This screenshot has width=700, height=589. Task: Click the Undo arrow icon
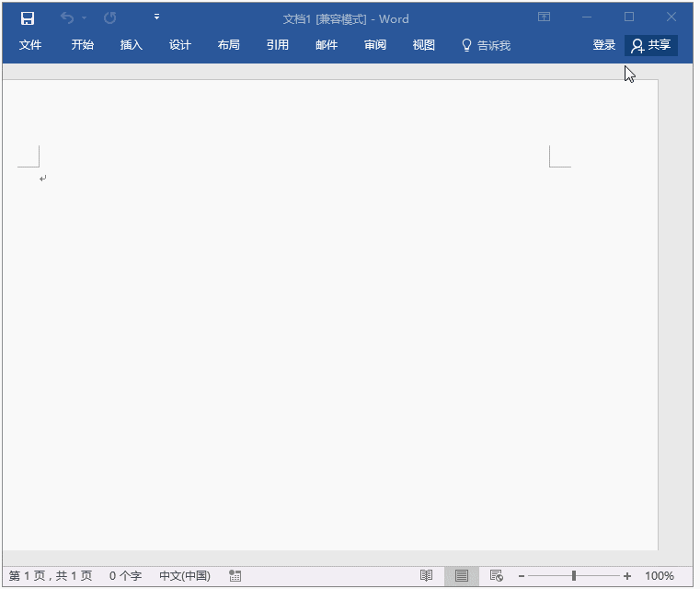(x=67, y=18)
